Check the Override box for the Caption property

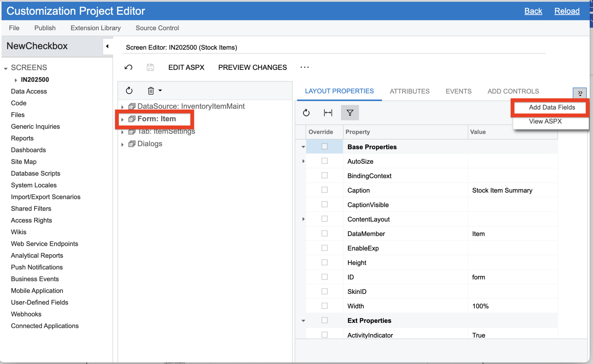pos(324,190)
